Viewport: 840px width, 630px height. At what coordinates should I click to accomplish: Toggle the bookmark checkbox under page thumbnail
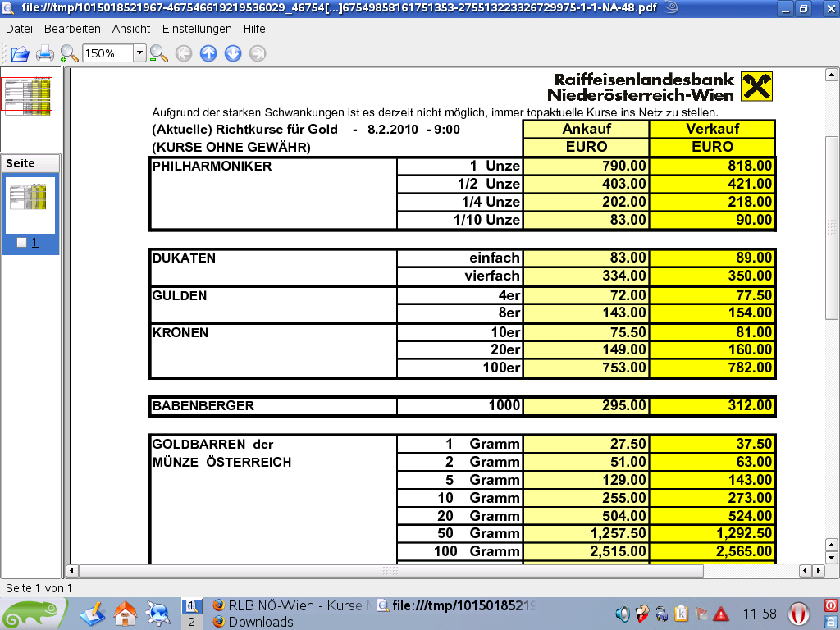[x=21, y=243]
